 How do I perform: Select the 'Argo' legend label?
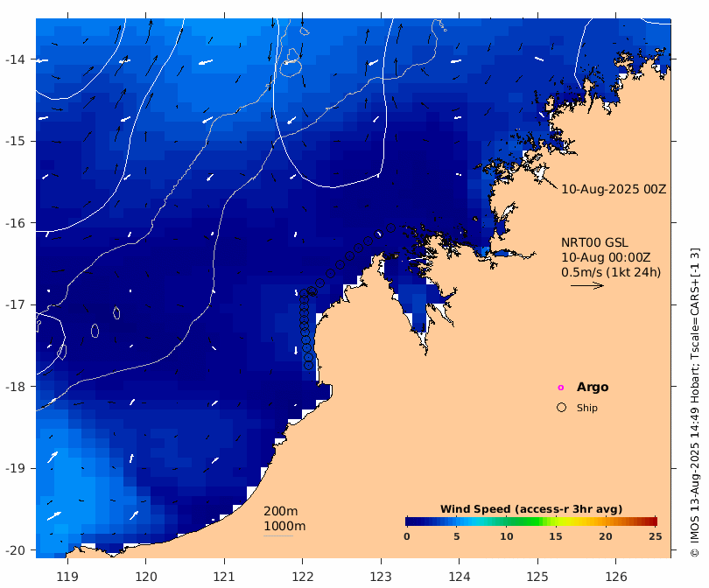click(593, 388)
